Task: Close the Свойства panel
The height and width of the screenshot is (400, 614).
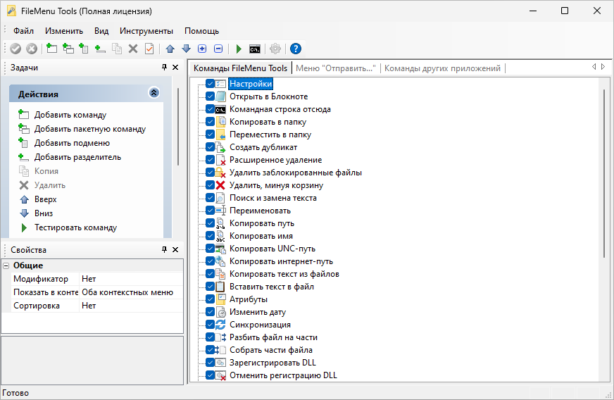Action: point(175,250)
